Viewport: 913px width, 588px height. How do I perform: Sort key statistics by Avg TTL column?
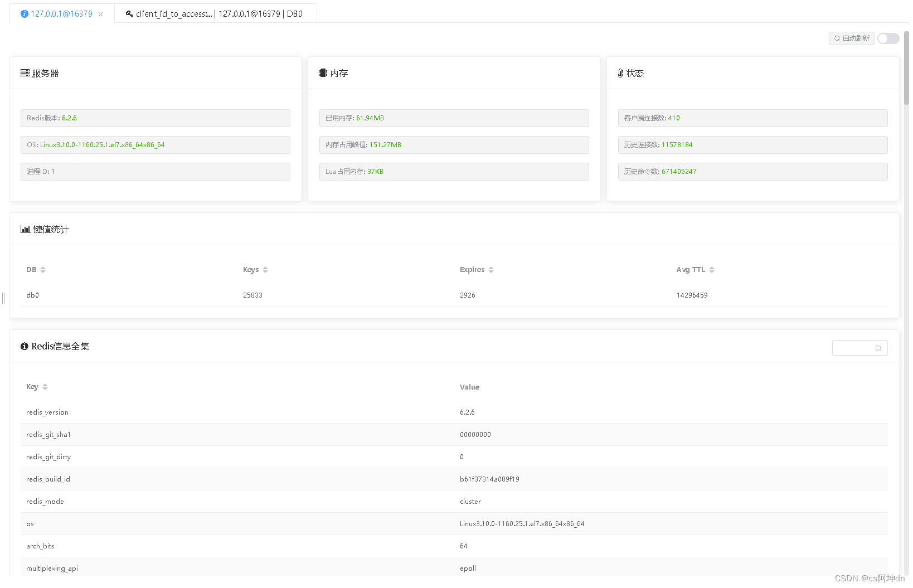click(x=712, y=270)
